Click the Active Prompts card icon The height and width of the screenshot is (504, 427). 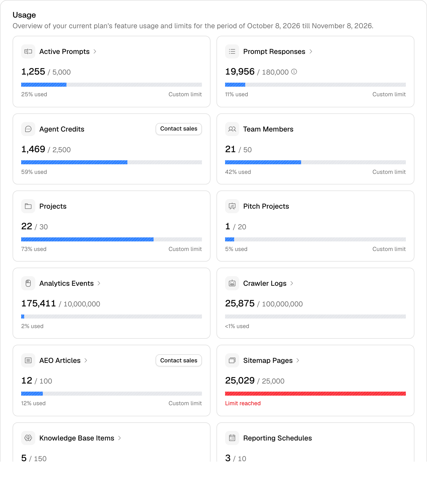pos(28,51)
